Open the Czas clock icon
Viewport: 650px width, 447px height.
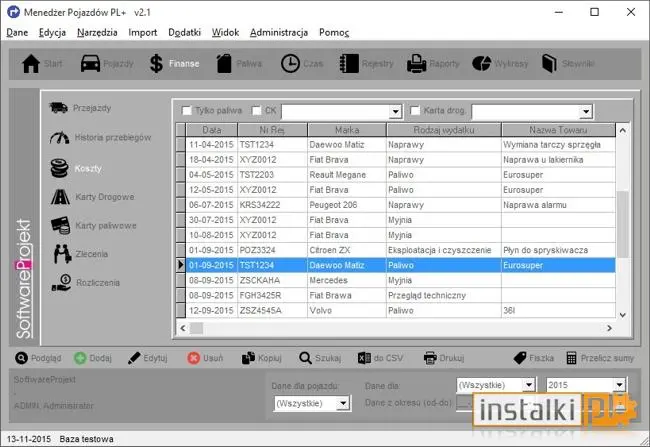point(290,64)
